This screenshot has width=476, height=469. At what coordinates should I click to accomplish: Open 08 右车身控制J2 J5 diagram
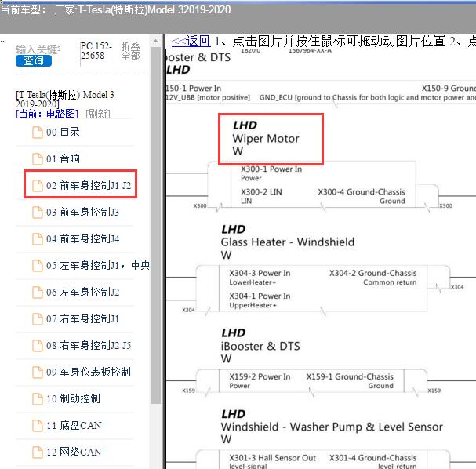click(89, 345)
